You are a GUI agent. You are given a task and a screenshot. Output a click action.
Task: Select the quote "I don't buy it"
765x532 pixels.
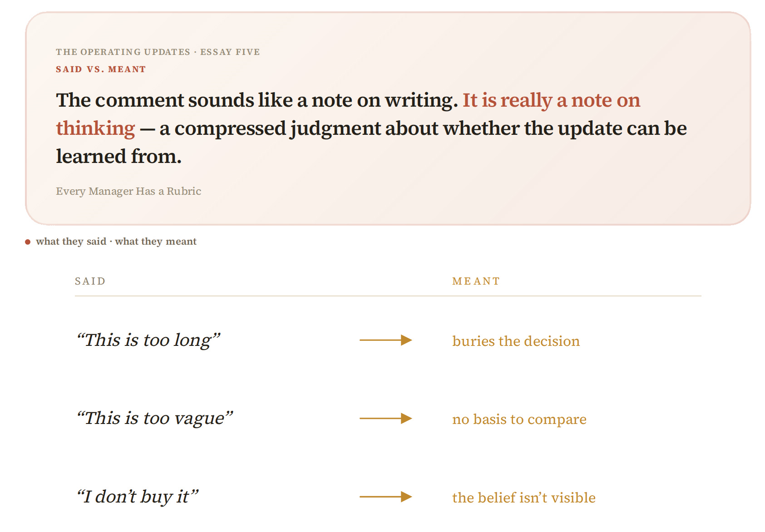tap(137, 497)
